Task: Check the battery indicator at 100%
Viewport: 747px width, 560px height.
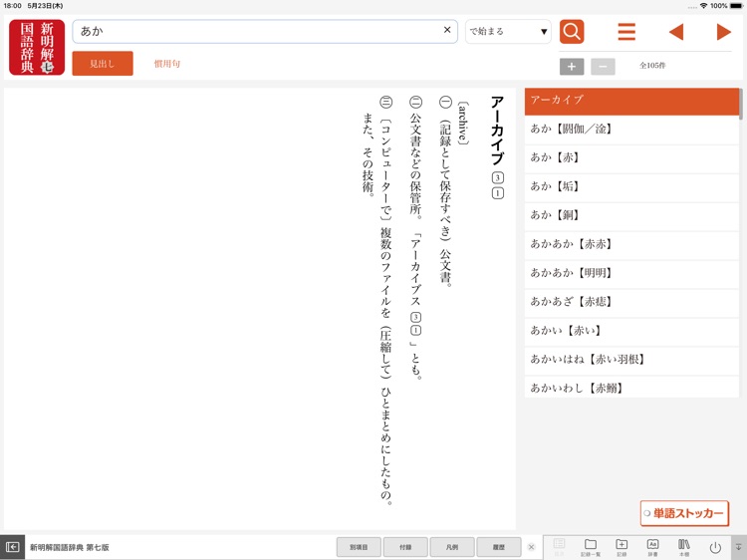Action: point(736,6)
